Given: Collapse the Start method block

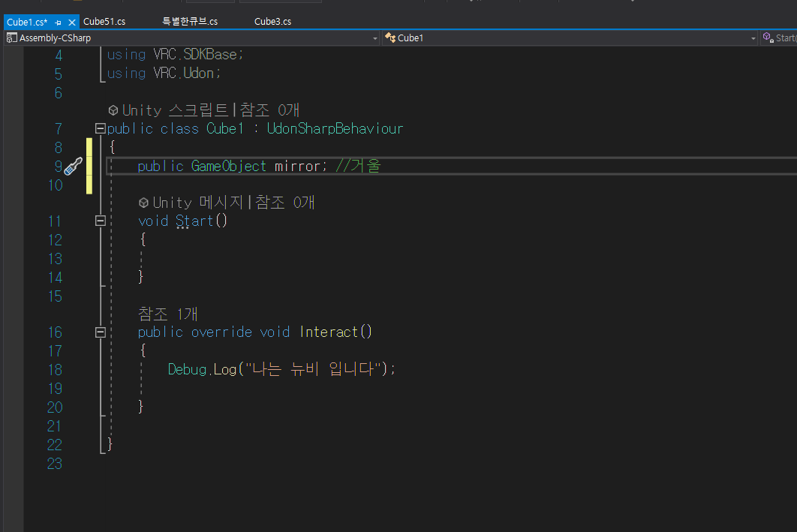Looking at the screenshot, I should tap(100, 221).
